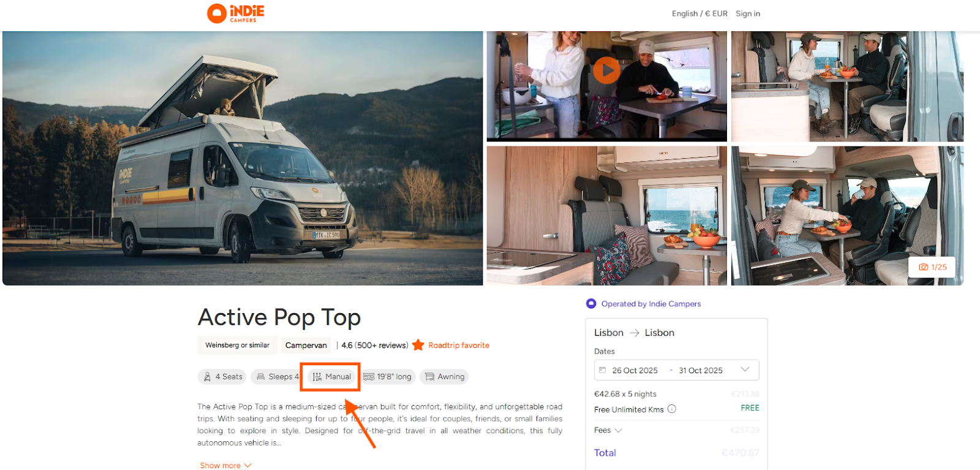Click the Awning feature icon
This screenshot has width=980, height=470.
[429, 377]
